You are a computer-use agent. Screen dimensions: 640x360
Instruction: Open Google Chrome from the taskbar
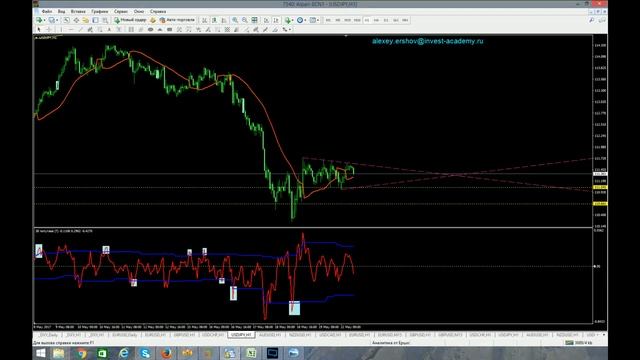tap(82, 353)
